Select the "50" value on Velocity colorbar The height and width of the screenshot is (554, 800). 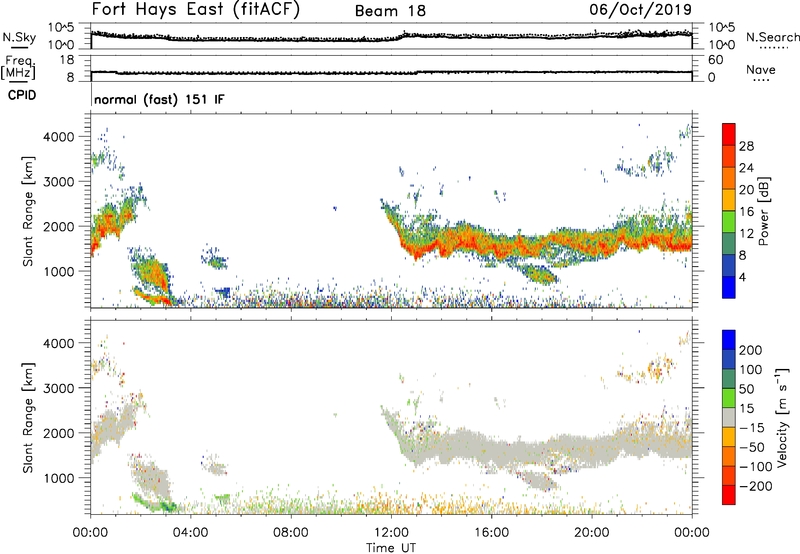coord(746,389)
